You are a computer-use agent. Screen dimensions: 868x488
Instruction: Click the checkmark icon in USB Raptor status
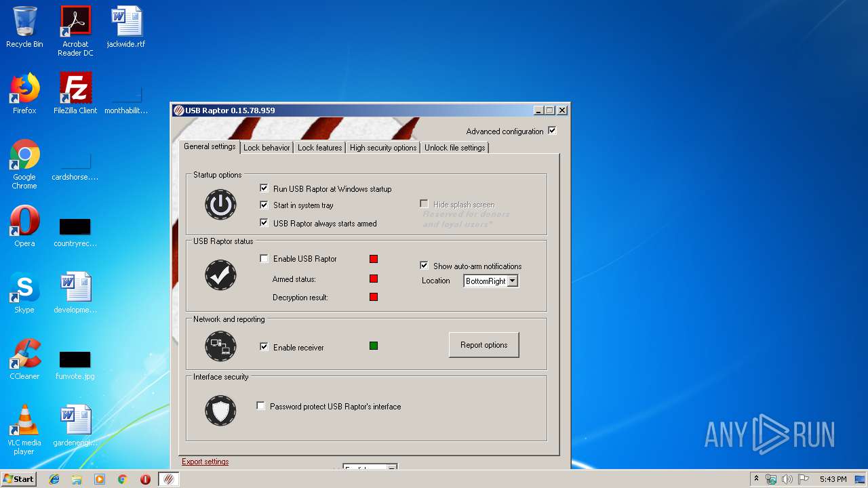pyautogui.click(x=220, y=274)
